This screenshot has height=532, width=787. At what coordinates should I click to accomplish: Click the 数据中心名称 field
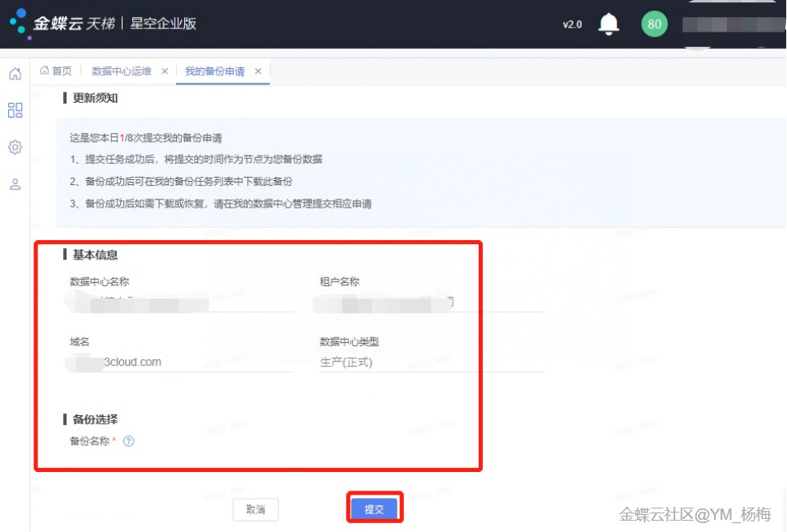click(x=181, y=302)
